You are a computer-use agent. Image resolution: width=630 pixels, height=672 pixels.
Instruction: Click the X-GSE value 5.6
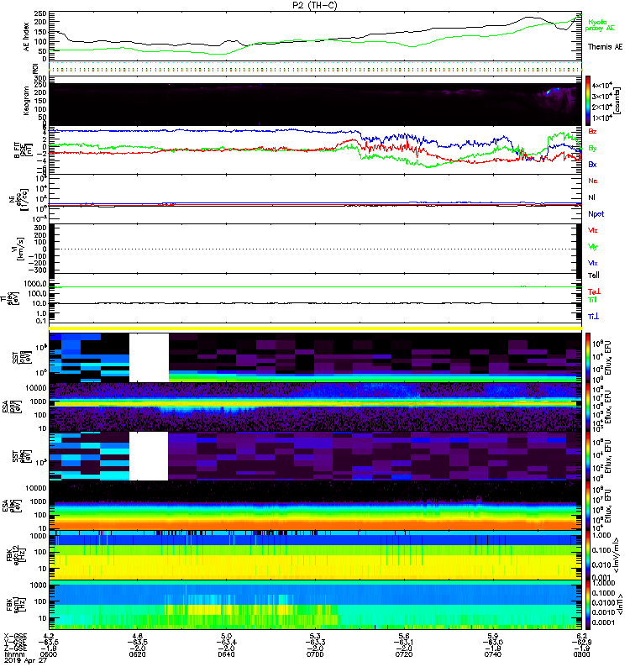click(404, 636)
